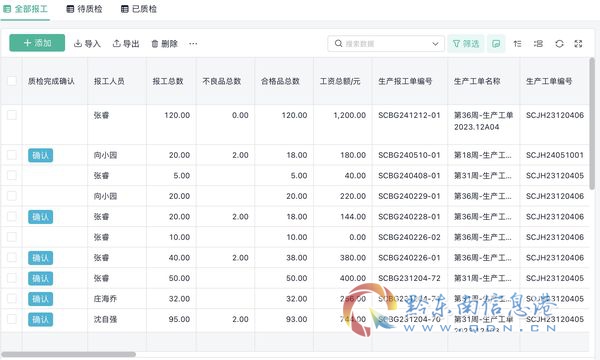Expand the search field dropdown arrow
Image resolution: width=600 pixels, height=360 pixels.
pos(435,44)
